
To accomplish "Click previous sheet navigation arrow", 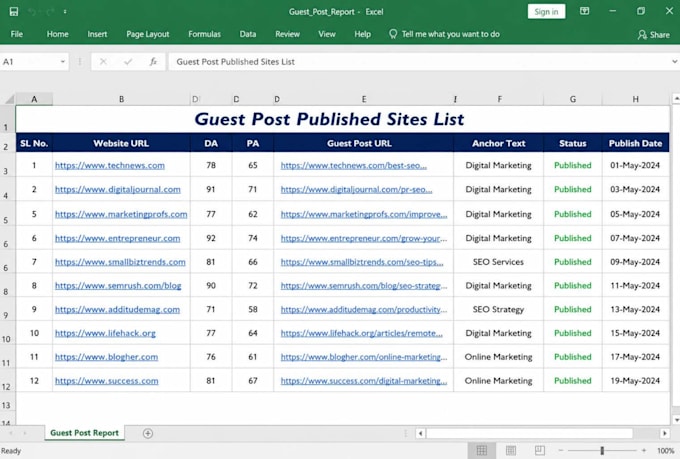I will tap(11, 433).
